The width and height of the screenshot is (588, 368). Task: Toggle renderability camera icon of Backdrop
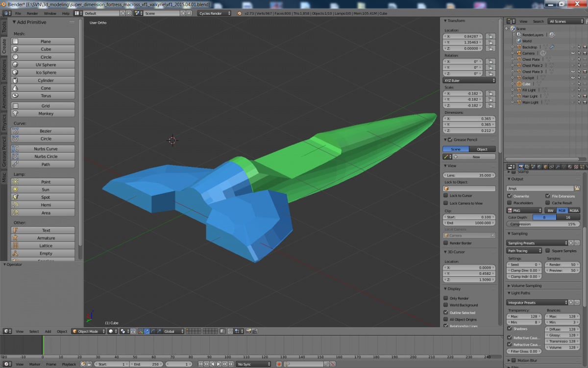tap(585, 47)
